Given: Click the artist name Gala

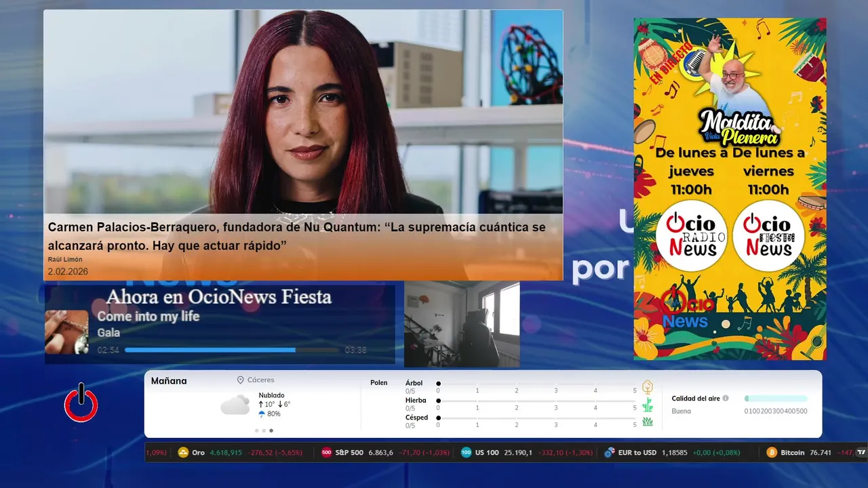Looking at the screenshot, I should [108, 333].
